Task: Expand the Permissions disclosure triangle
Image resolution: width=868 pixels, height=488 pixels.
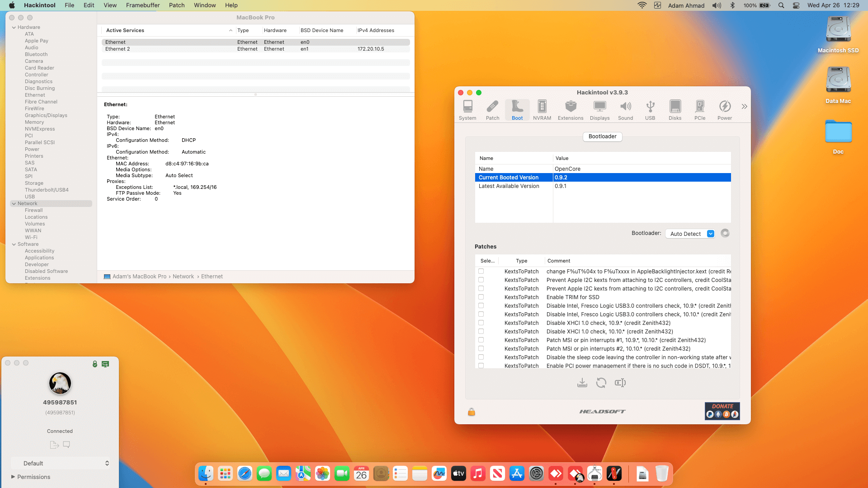Action: click(13, 477)
